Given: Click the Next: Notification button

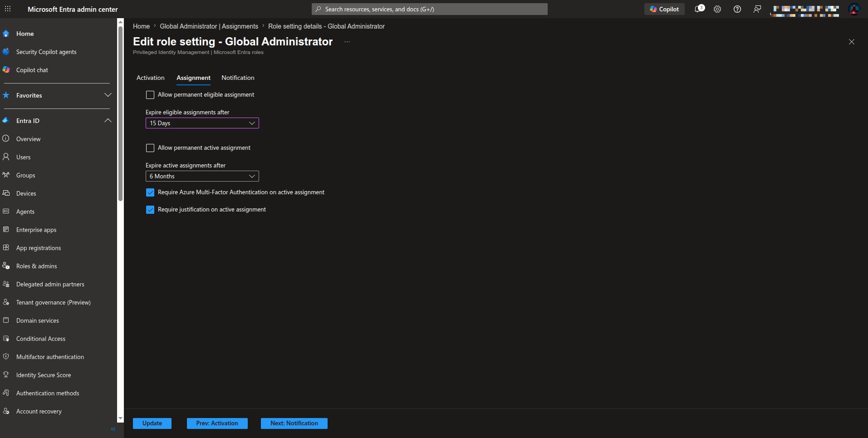Looking at the screenshot, I should [x=294, y=423].
